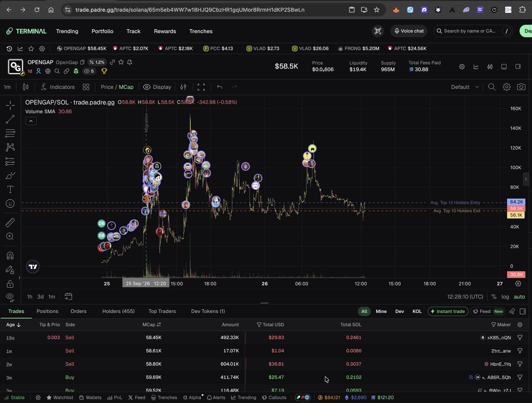532x403 pixels.
Task: Open the Indicators menu
Action: 58,87
